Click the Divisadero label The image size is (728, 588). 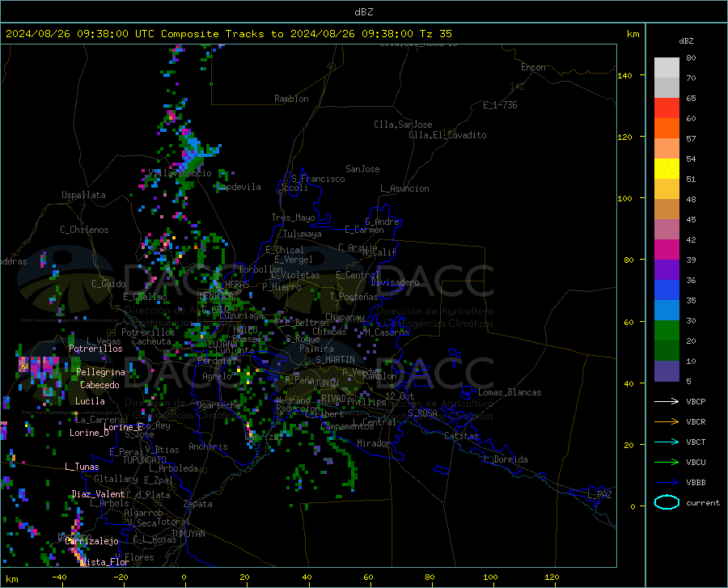click(395, 282)
